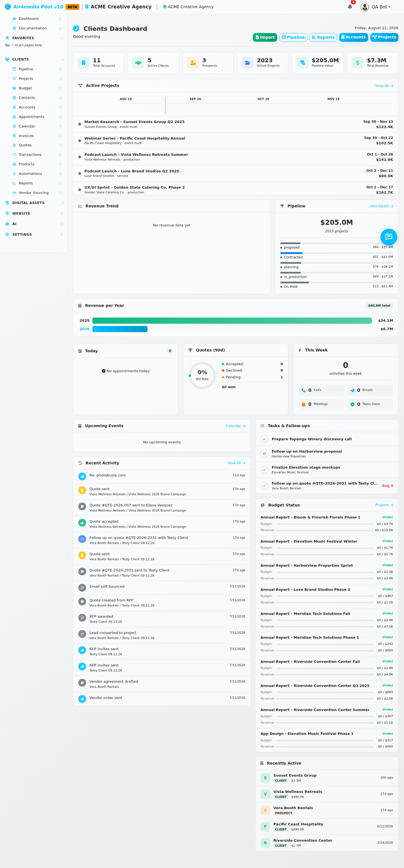The image size is (404, 868).
Task: Click the Pipeline header button
Action: point(293,37)
